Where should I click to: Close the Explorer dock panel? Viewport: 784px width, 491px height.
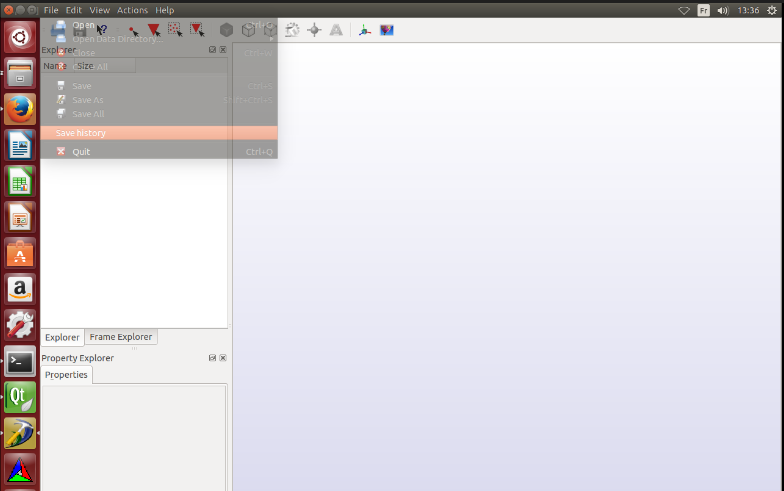[223, 49]
